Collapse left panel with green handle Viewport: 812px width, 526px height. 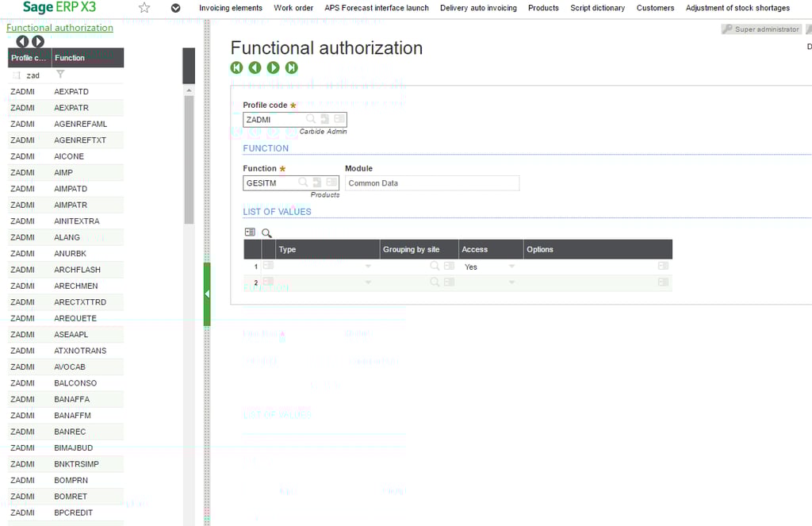click(207, 294)
